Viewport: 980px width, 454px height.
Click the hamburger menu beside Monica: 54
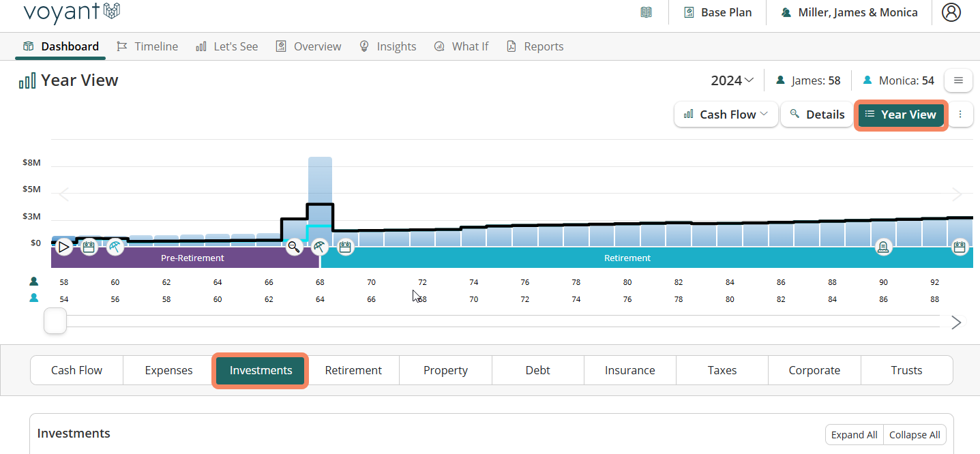pyautogui.click(x=958, y=80)
